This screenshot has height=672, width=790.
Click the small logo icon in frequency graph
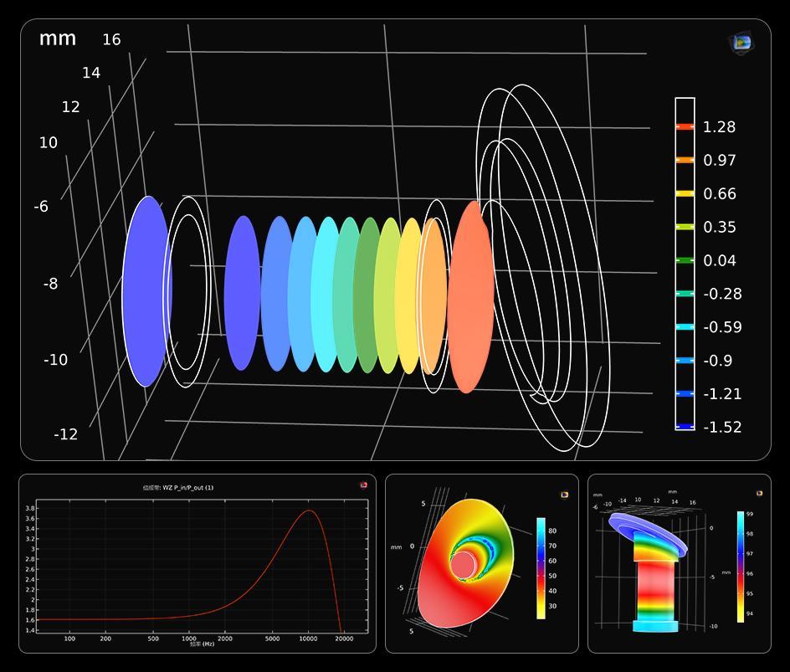click(363, 485)
